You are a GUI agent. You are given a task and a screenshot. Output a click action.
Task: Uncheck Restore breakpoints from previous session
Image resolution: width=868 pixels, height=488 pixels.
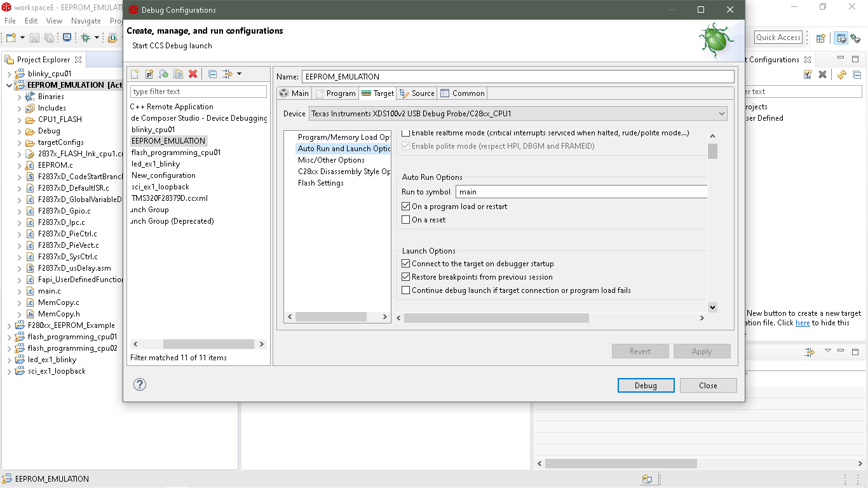point(407,276)
